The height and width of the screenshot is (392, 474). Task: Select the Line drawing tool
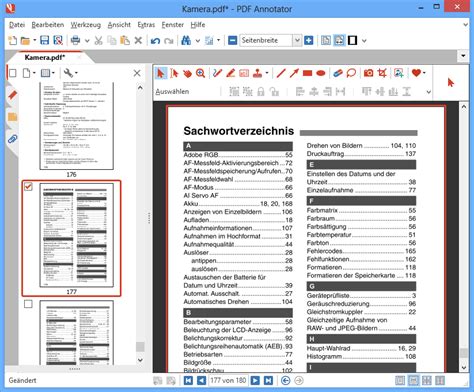[x=281, y=73]
